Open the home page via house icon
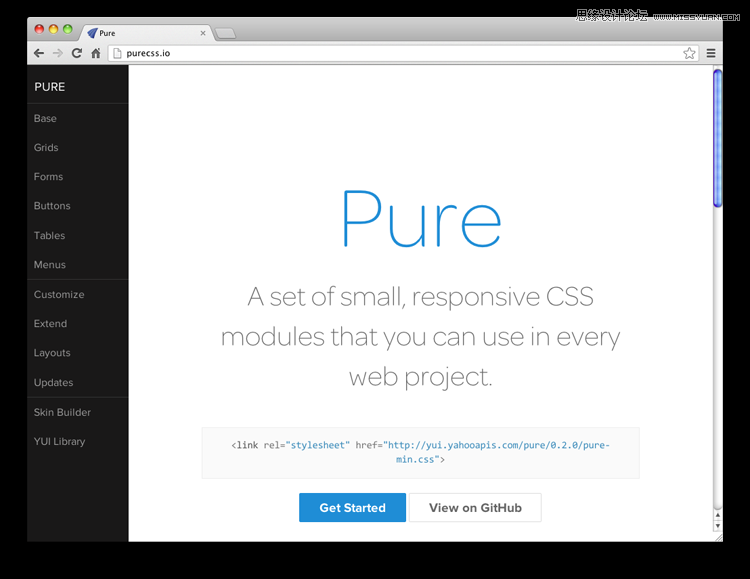Screen dimensions: 750x579 tap(96, 53)
